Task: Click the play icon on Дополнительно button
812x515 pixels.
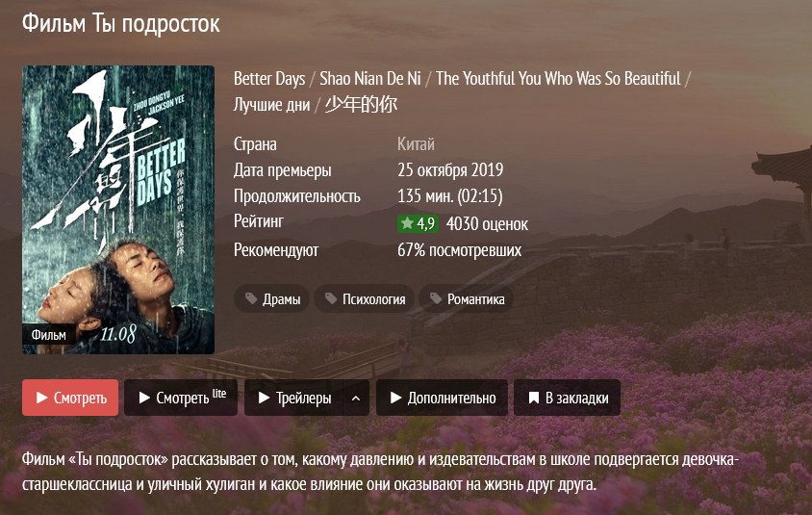Action: tap(396, 398)
